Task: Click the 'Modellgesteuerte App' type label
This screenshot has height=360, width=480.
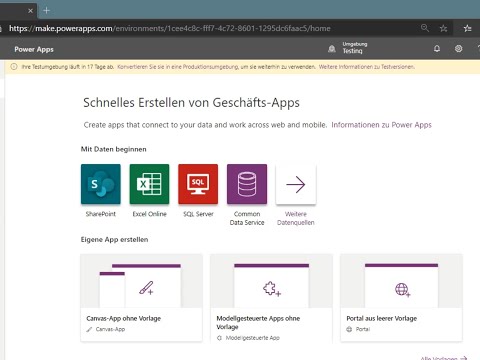Action: pyautogui.click(x=253, y=338)
